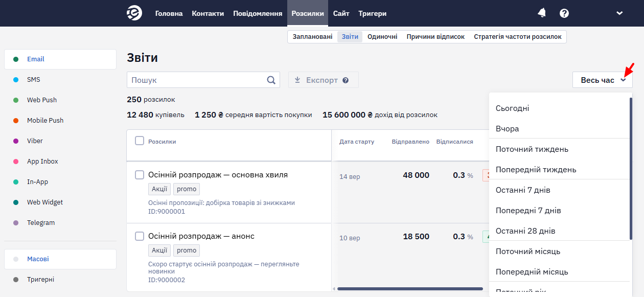Screen dimensions: 644x297
Task: Open Осінній розпродаж — анонс report
Action: pyautogui.click(x=201, y=236)
